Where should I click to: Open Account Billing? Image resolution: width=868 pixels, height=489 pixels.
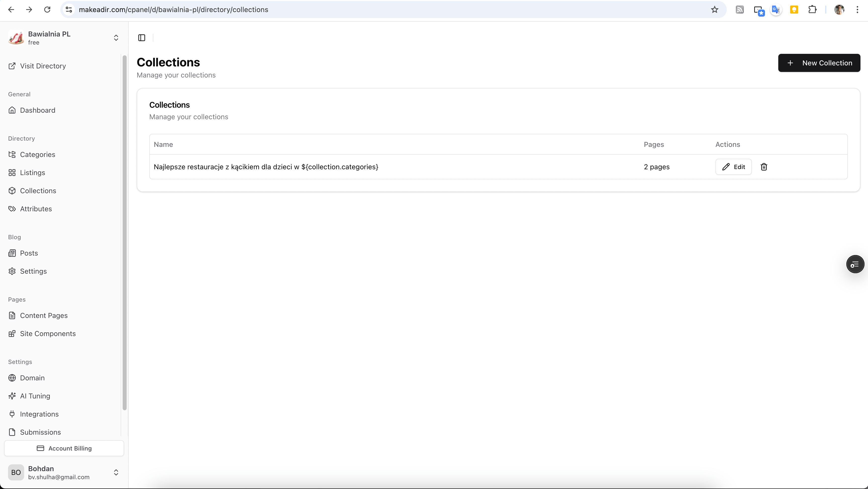pos(64,448)
